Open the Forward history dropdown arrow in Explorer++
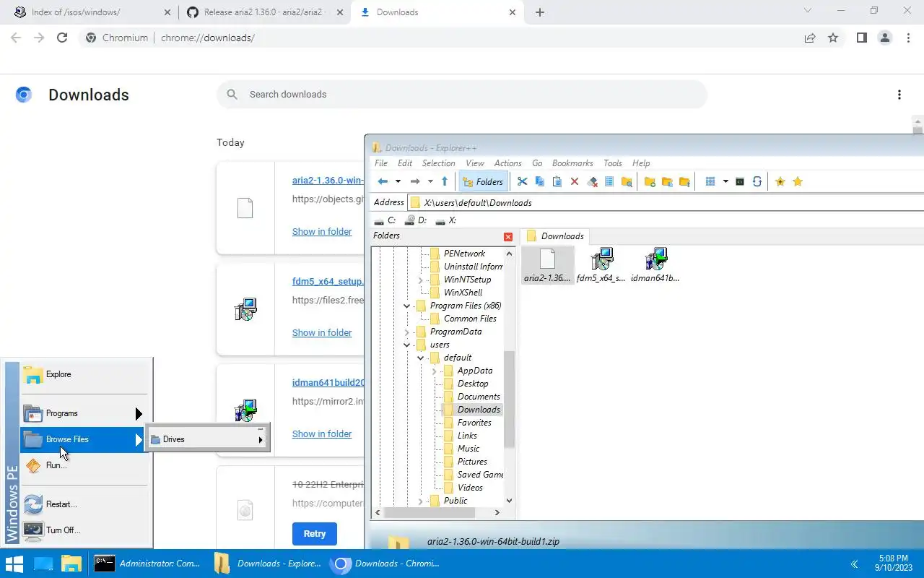 click(x=430, y=181)
